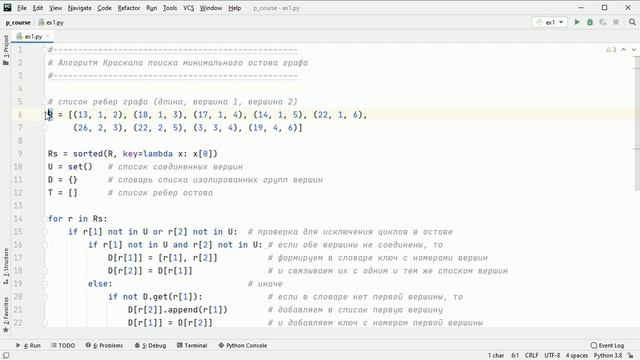
Task: Click the read-only lock icon
Action: [631, 356]
